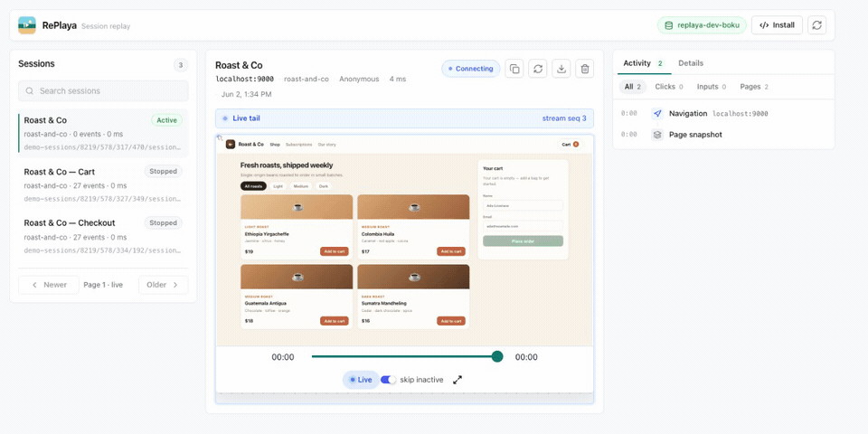The image size is (868, 434).
Task: Select the Dark roast filter chip
Action: [x=324, y=186]
